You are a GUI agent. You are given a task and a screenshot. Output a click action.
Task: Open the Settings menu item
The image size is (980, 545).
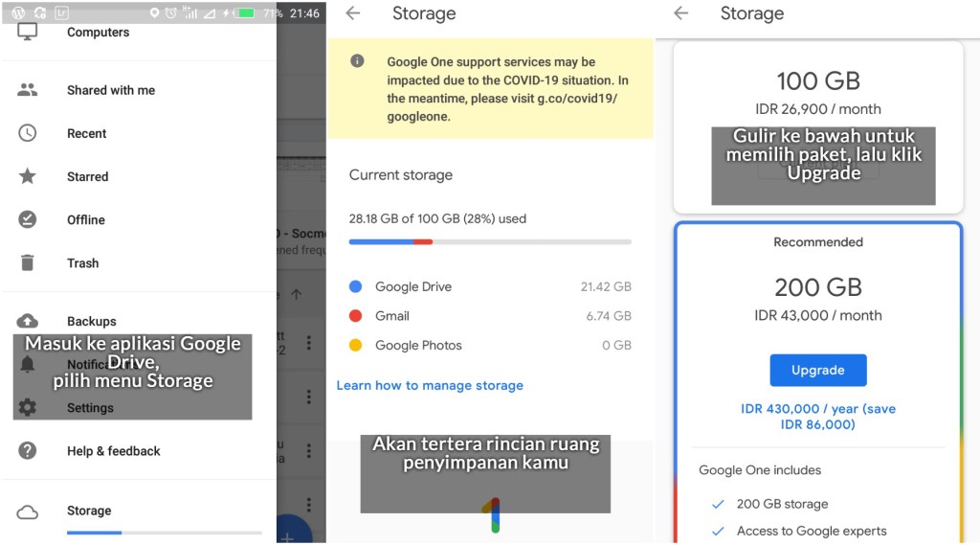[x=90, y=408]
